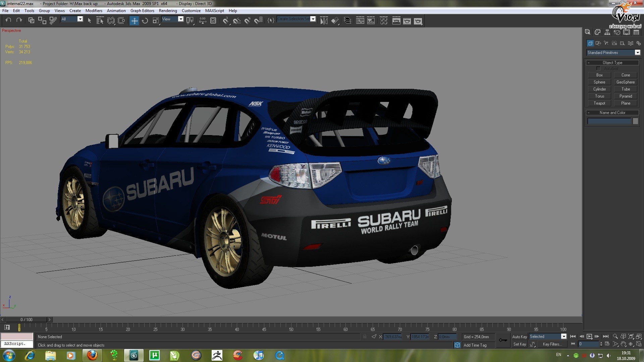The width and height of the screenshot is (644, 362).
Task: Click the Use Pivot Point Center icon
Action: point(190,20)
